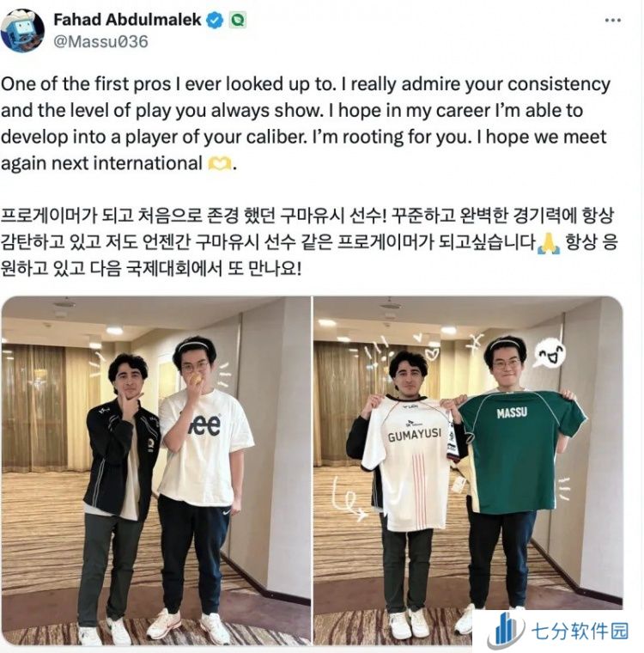Screen dimensions: 644x653
Task: Click the blue verified checkmark badge
Action: pos(215,20)
